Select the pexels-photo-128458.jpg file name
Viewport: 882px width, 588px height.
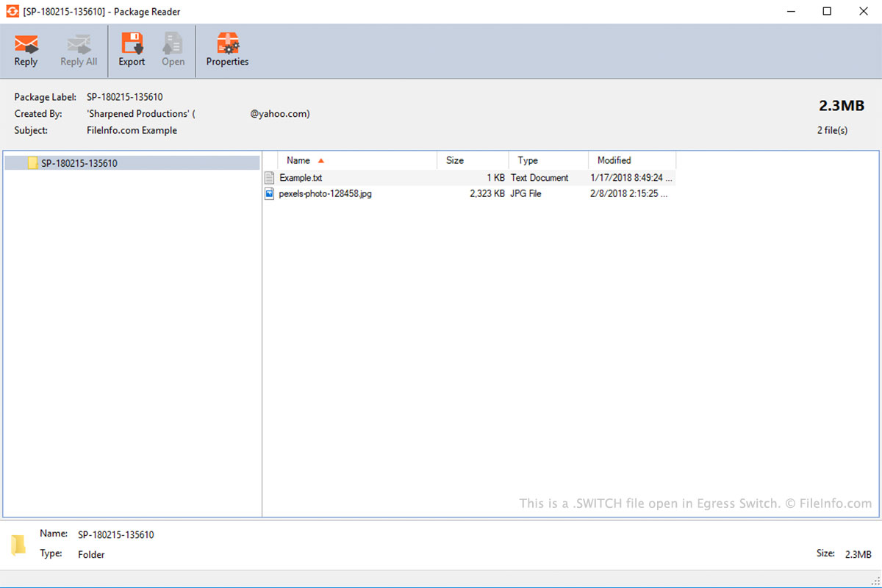[326, 194]
